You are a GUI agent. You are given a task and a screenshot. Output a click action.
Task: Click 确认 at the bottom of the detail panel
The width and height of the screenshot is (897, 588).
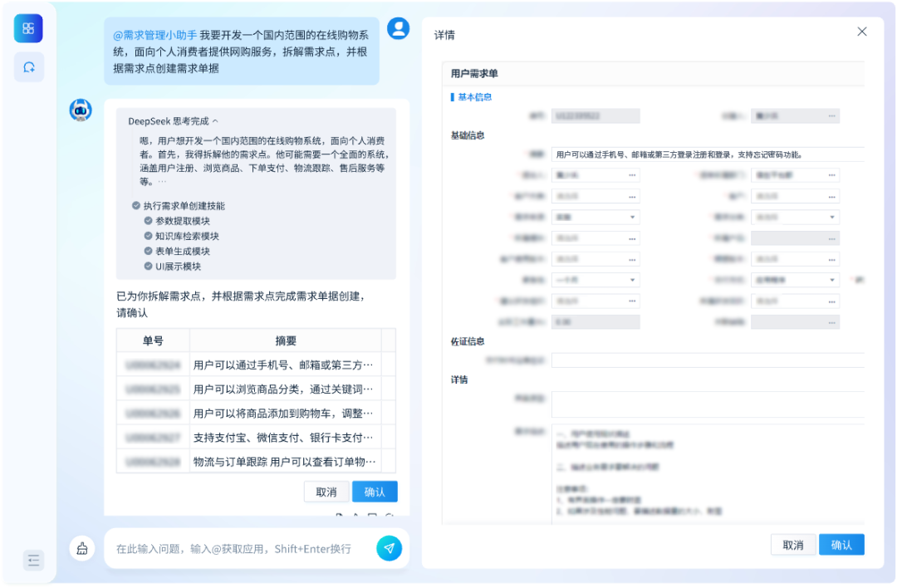click(x=841, y=544)
